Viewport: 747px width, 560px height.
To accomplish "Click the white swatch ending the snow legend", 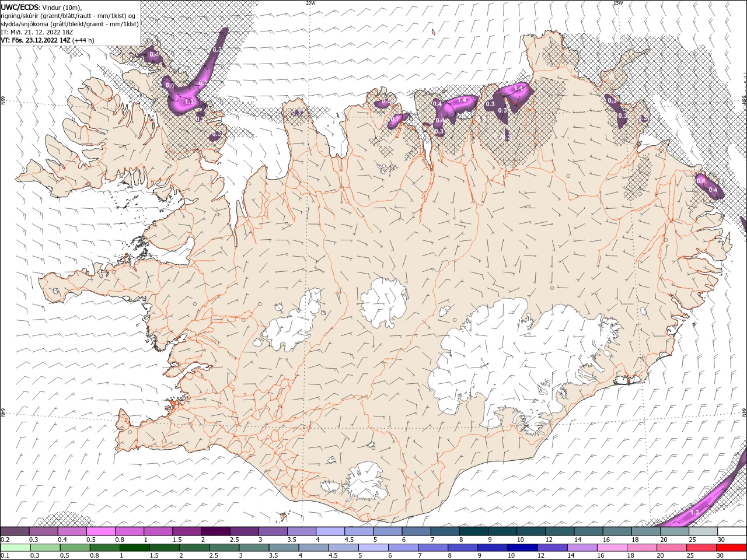I will coord(732,531).
